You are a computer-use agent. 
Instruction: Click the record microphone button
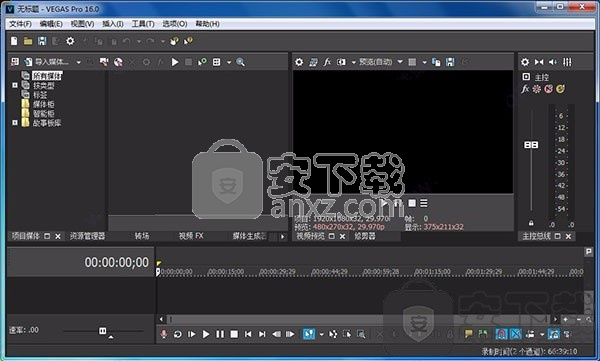(164, 334)
